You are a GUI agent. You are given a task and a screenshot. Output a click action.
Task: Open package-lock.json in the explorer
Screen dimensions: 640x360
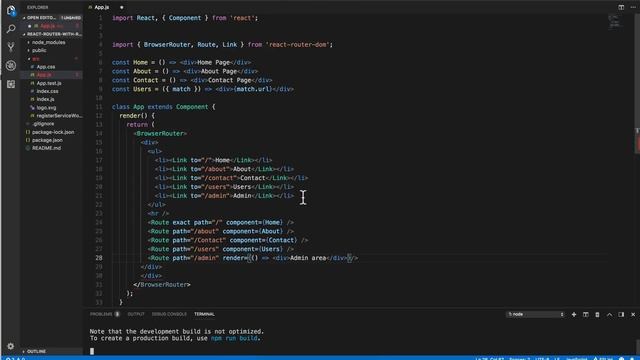53,132
